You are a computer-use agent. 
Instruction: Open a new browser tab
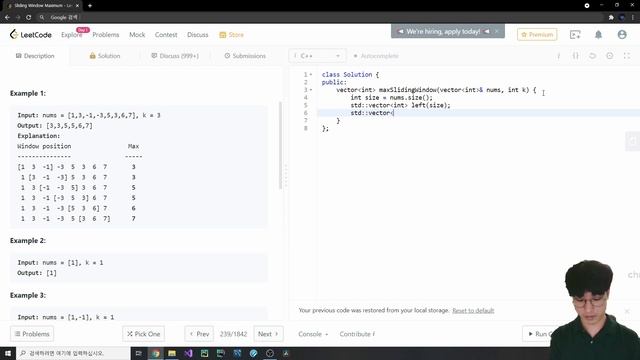(90, 6)
